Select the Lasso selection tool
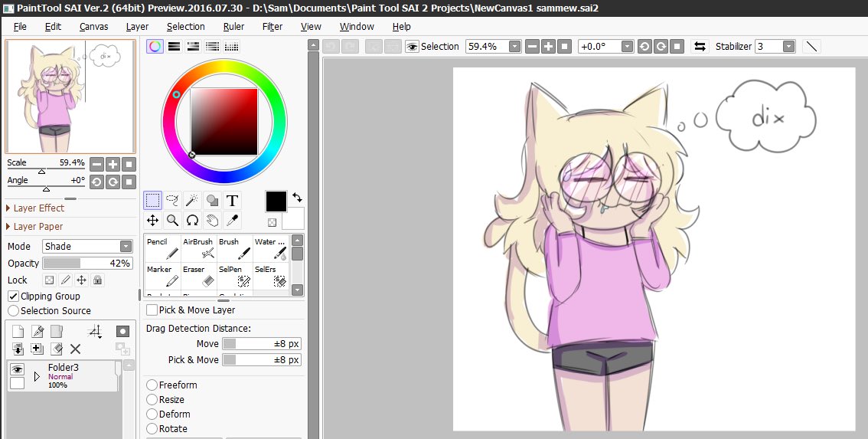 [173, 200]
